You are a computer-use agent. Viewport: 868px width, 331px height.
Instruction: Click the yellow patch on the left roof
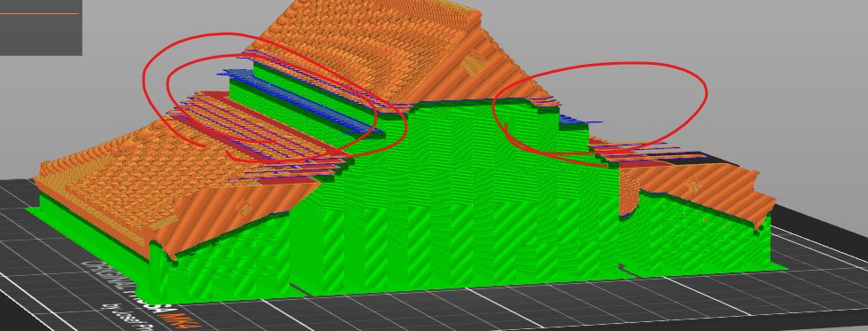pos(245,209)
